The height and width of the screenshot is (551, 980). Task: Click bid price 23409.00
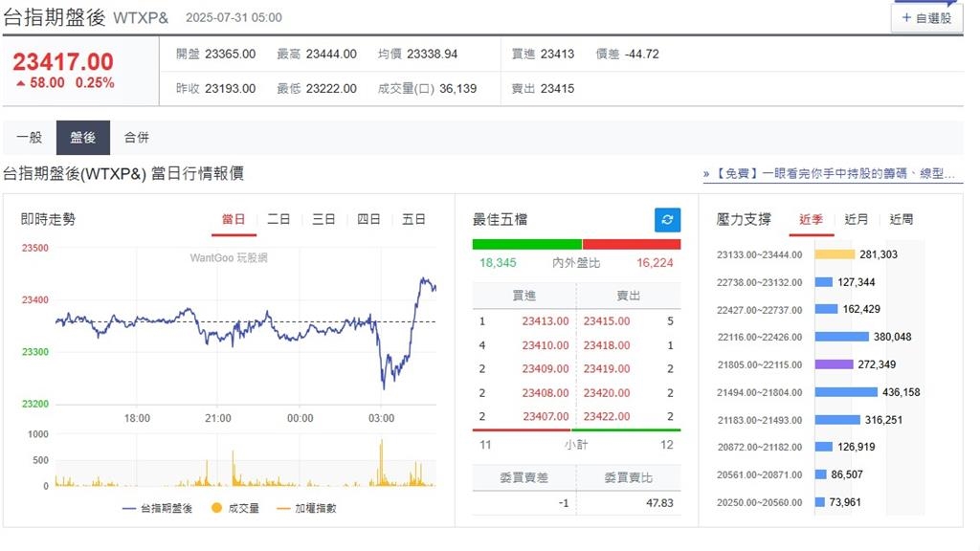coord(546,369)
